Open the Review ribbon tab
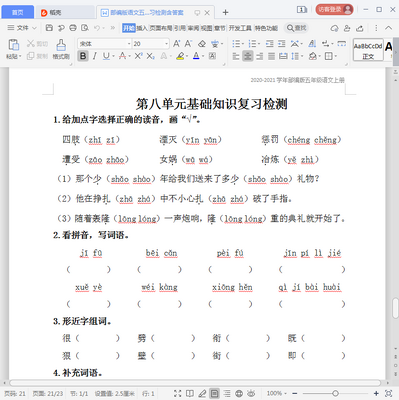 193,28
